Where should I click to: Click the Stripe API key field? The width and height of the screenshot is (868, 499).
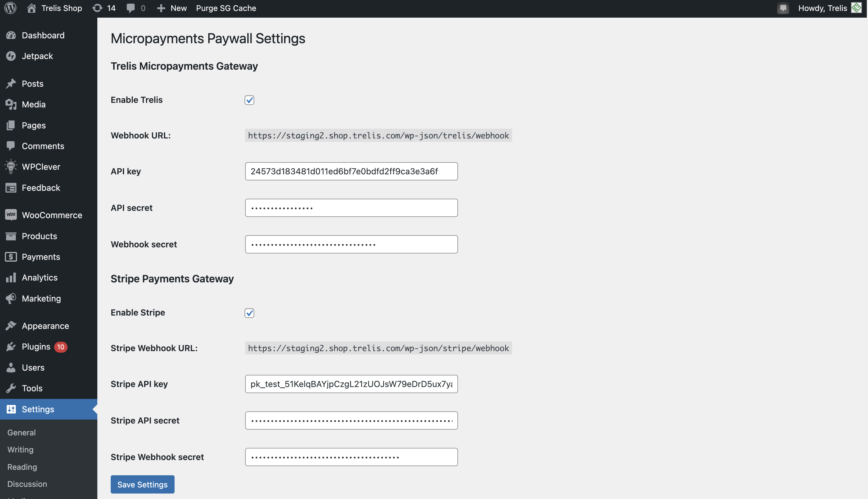pyautogui.click(x=352, y=384)
